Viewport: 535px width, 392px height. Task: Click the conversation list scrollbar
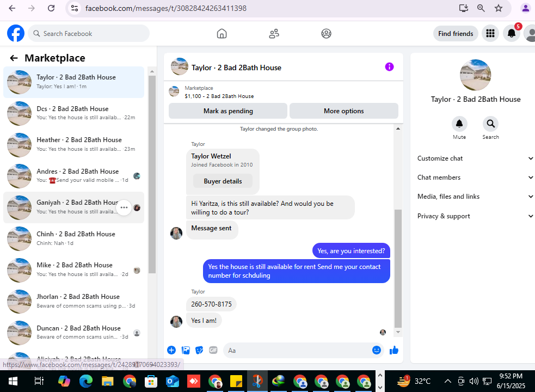(x=152, y=174)
